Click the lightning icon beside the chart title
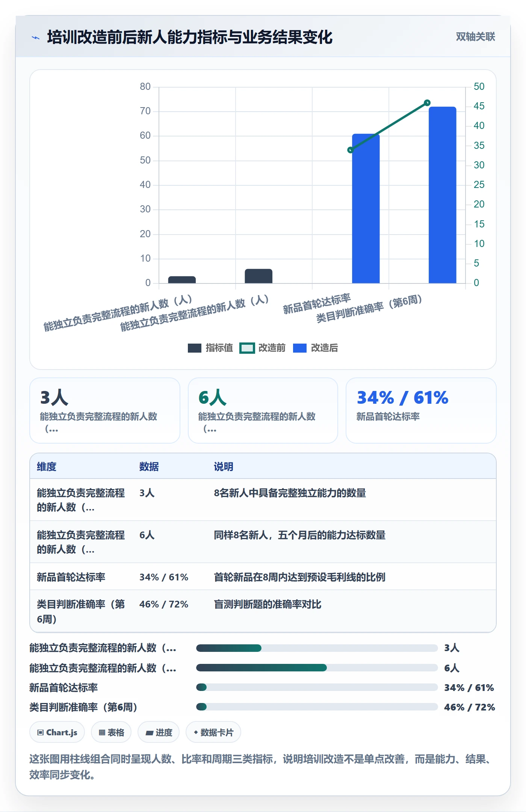The width and height of the screenshot is (526, 812). tap(36, 38)
